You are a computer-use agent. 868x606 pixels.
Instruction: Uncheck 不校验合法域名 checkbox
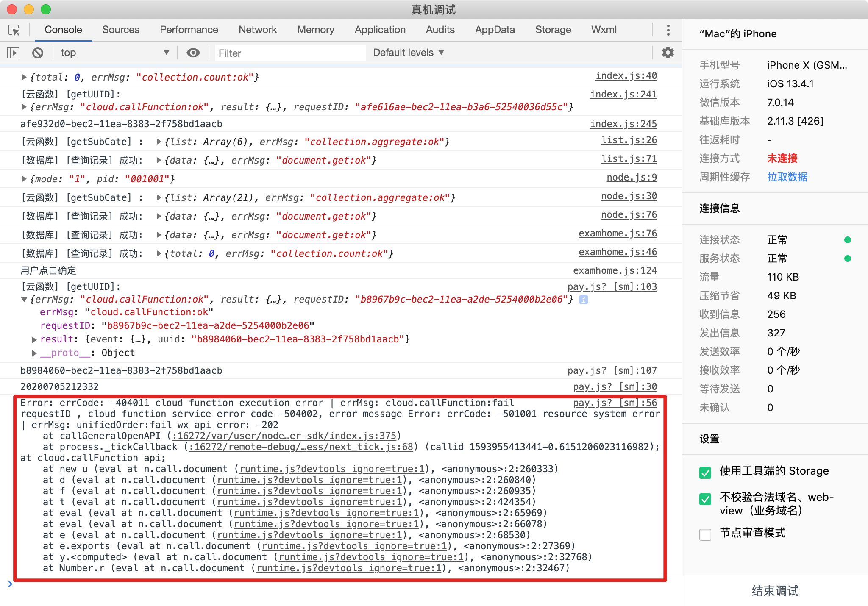[x=705, y=499]
